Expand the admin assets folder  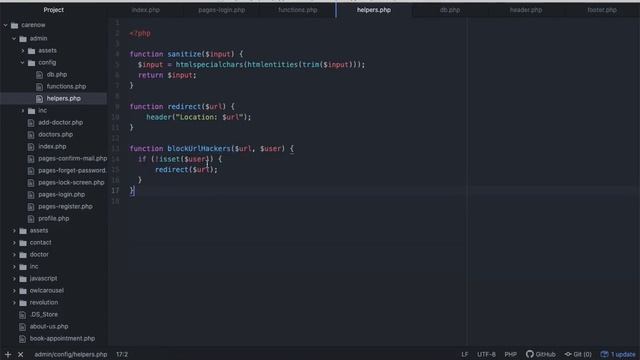tap(23, 51)
